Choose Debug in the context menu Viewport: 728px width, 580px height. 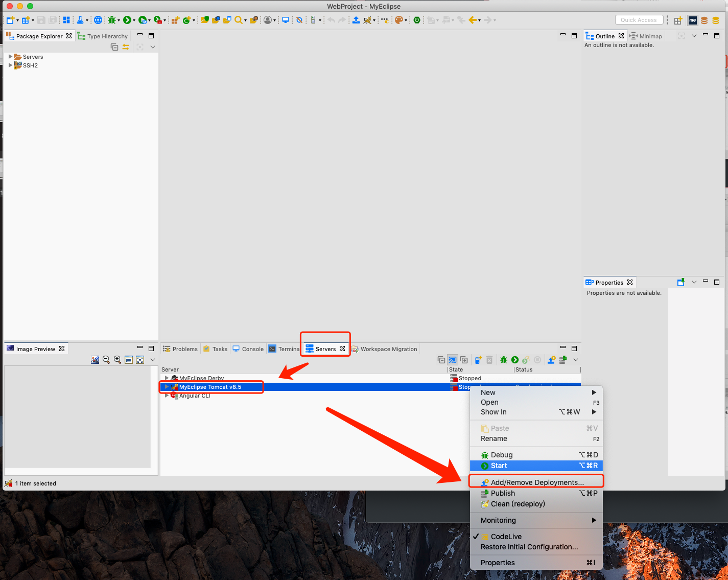tap(536, 455)
